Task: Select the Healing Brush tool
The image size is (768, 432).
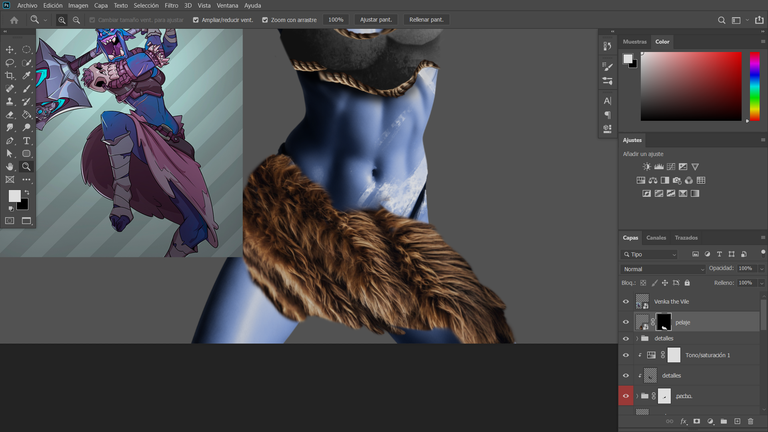Action: click(x=10, y=89)
